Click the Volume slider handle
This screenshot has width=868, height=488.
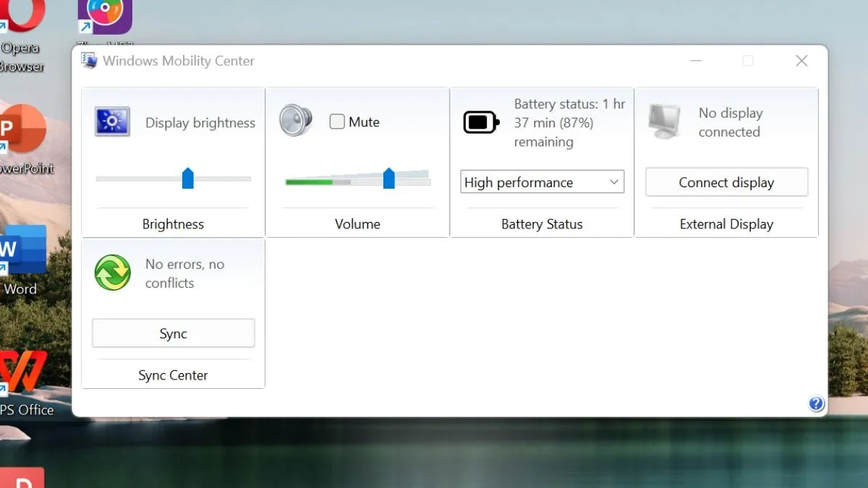pos(389,178)
